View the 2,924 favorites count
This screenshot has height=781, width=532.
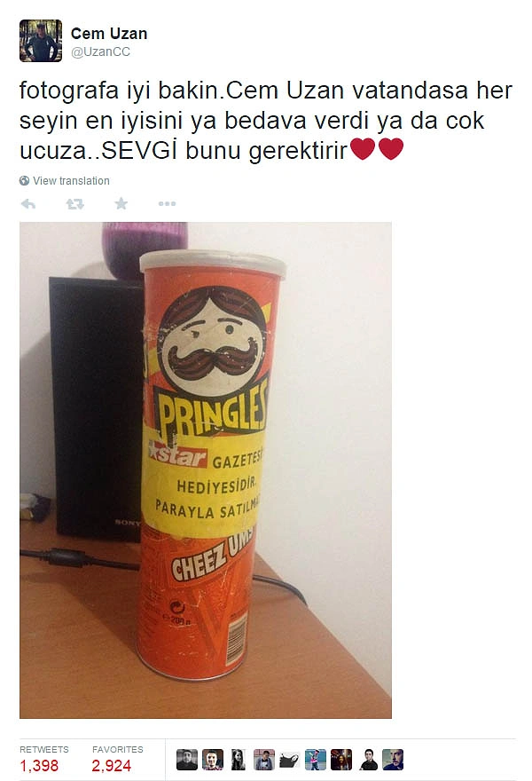[x=111, y=766]
